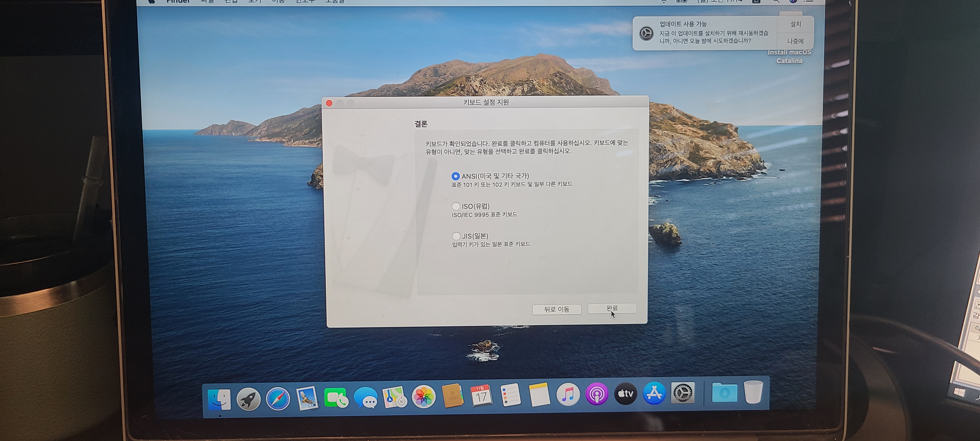
Task: Select ISO(유럽) keyboard type option
Action: pos(456,206)
